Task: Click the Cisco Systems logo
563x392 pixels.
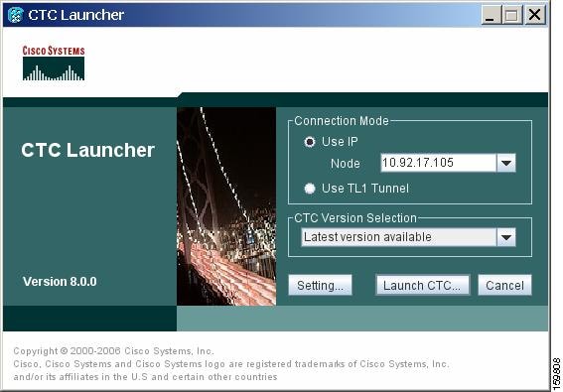Action: tap(54, 64)
